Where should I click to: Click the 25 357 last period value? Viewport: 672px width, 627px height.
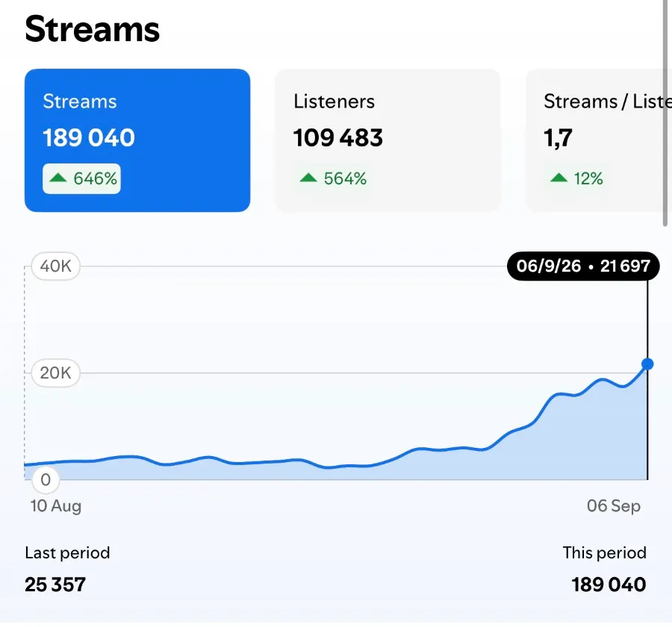(x=55, y=584)
